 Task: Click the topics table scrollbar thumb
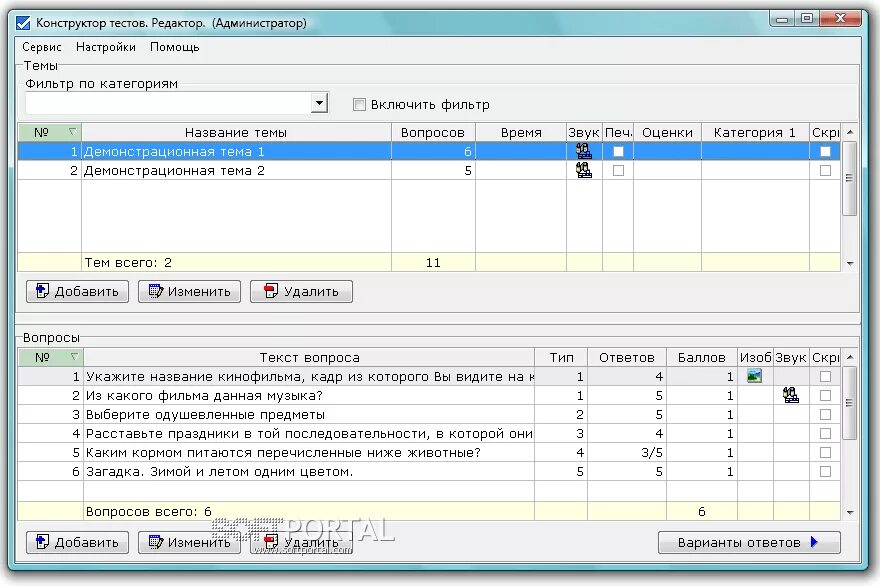[x=850, y=178]
